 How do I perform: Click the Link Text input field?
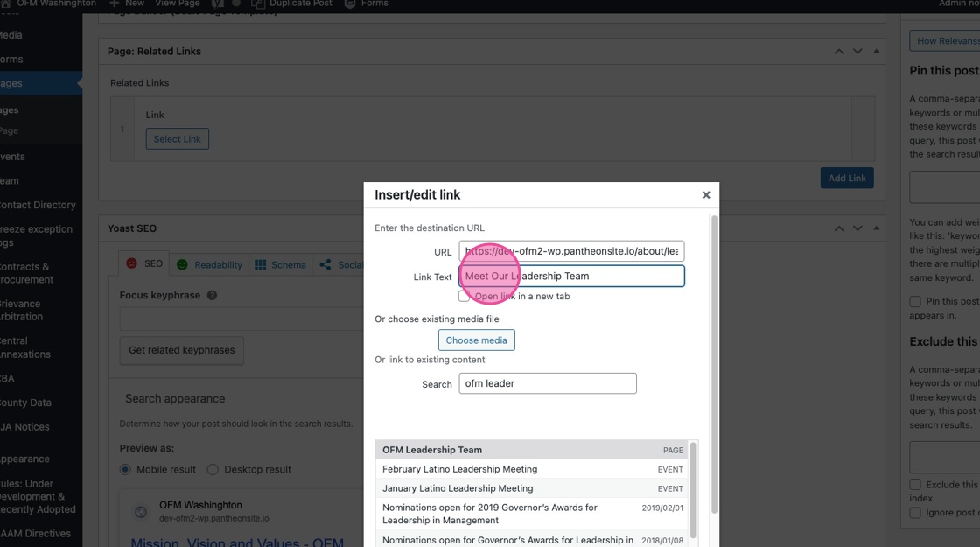[x=571, y=277]
